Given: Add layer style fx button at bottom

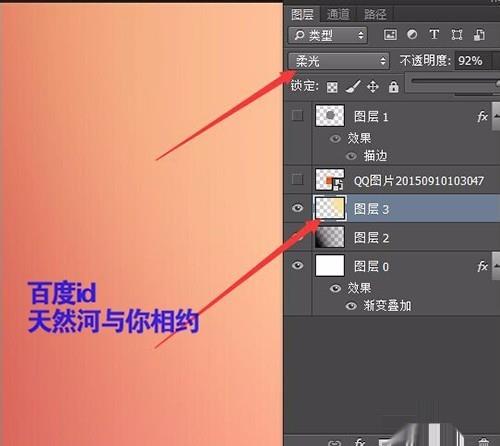Looking at the screenshot, I should pos(359,442).
